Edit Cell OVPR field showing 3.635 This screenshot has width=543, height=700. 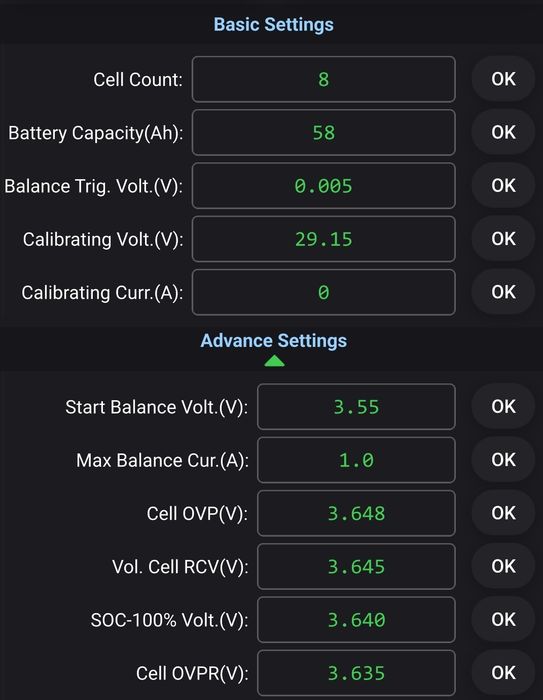pos(356,673)
